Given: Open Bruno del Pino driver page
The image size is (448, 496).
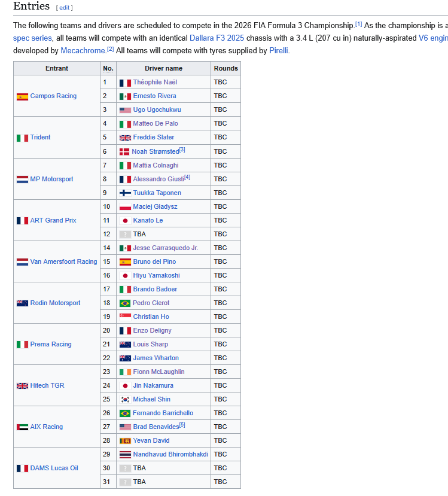Looking at the screenshot, I should [154, 261].
